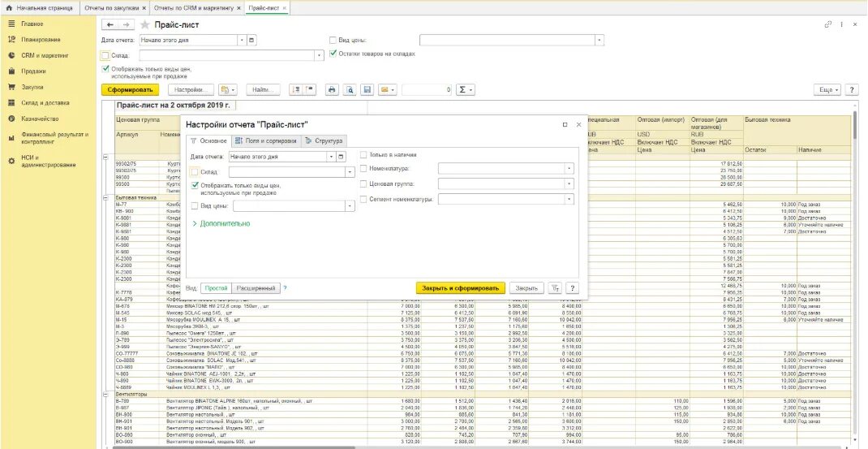Open the report variants dropdown icon
The image size is (868, 449).
(x=227, y=90)
